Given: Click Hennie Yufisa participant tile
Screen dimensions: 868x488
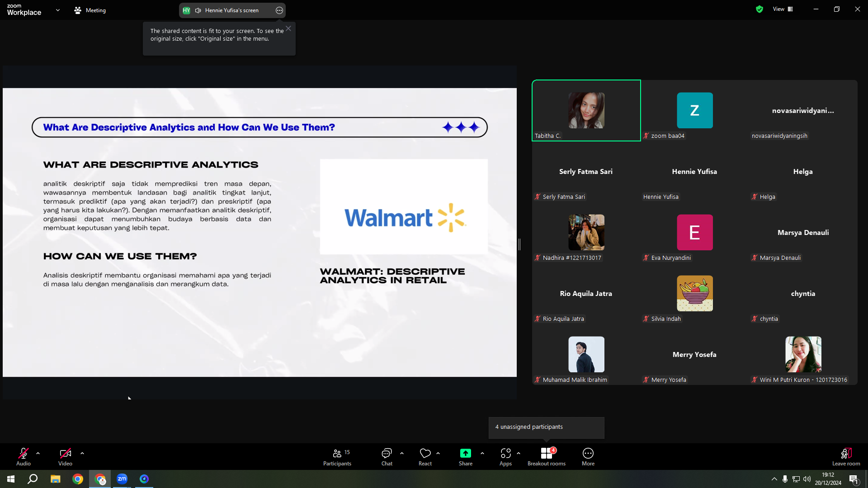Looking at the screenshot, I should pos(695,172).
